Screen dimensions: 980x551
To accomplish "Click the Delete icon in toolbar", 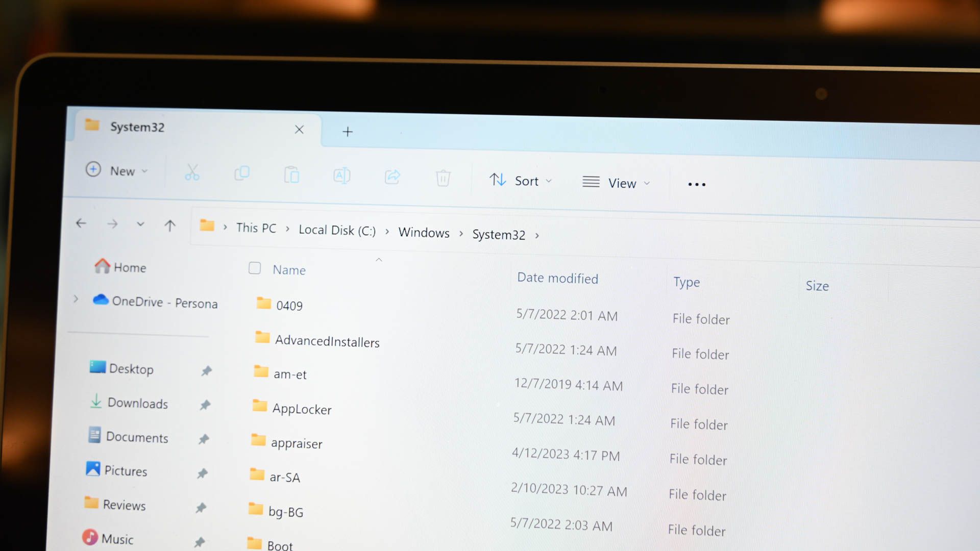I will pyautogui.click(x=442, y=178).
